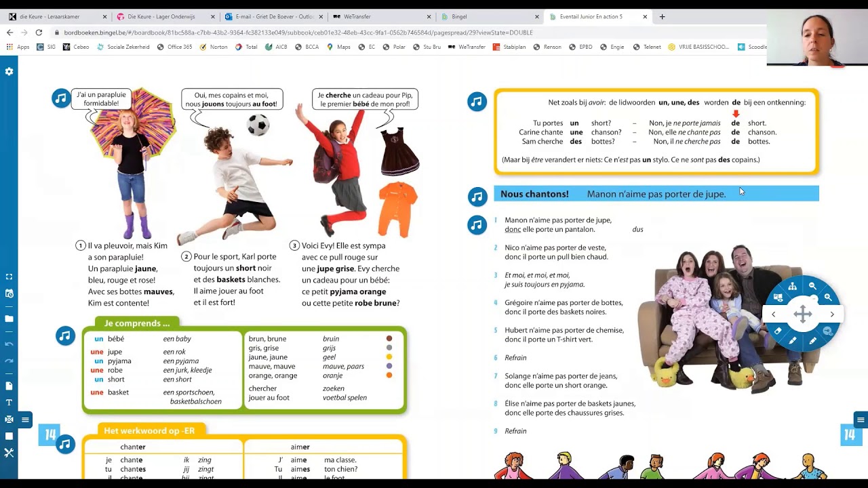
Task: Select the highlighter marker in radial menu
Action: [x=792, y=341]
